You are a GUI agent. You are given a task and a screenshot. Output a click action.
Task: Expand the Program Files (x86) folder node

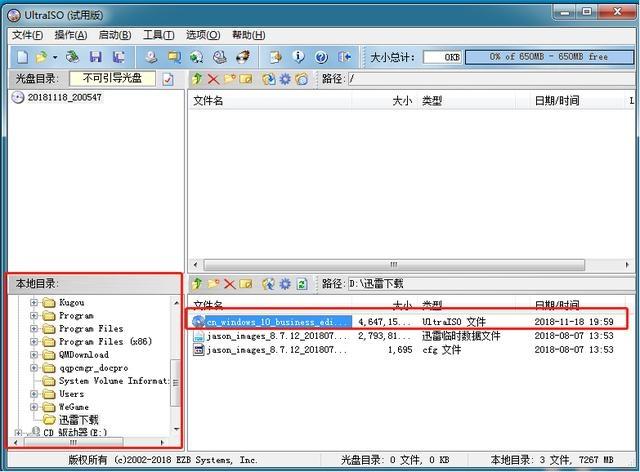click(x=34, y=342)
